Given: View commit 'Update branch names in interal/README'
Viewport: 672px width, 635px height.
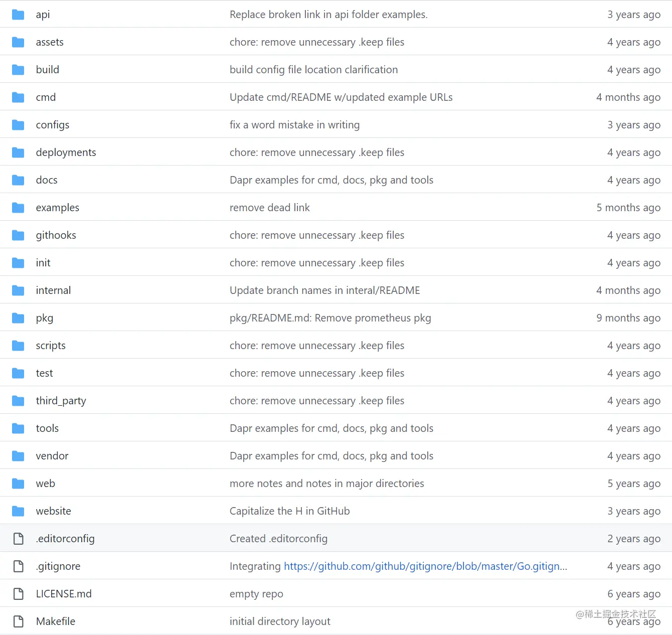Looking at the screenshot, I should 324,290.
